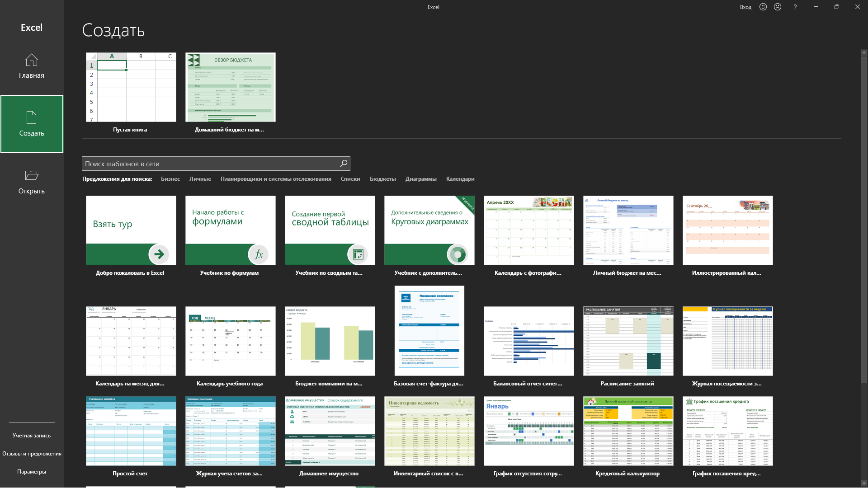Screen dimensions: 868x488
Task: Click the scroll down arrow of the scrollbar
Action: (x=864, y=483)
